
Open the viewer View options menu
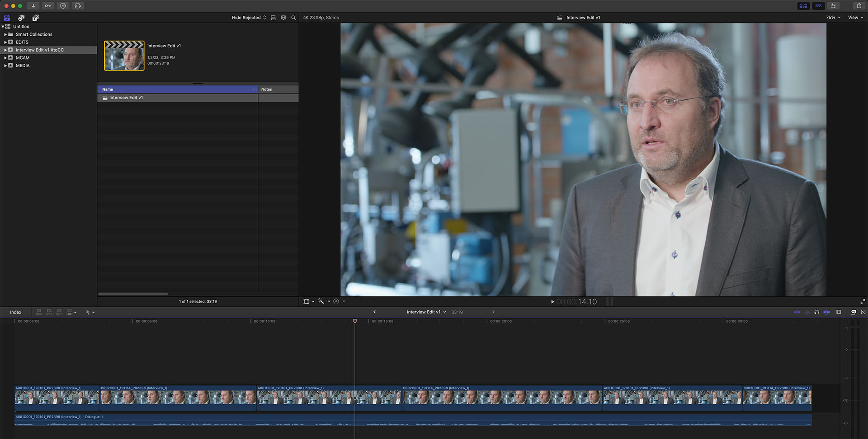point(855,18)
